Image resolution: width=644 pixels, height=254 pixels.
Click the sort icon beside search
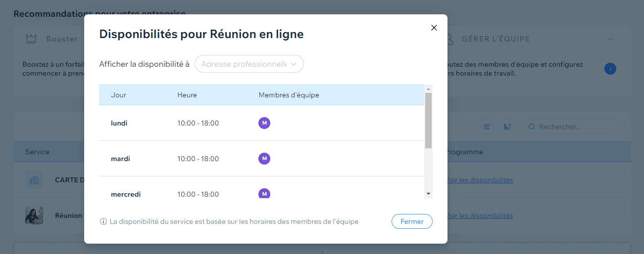click(507, 127)
